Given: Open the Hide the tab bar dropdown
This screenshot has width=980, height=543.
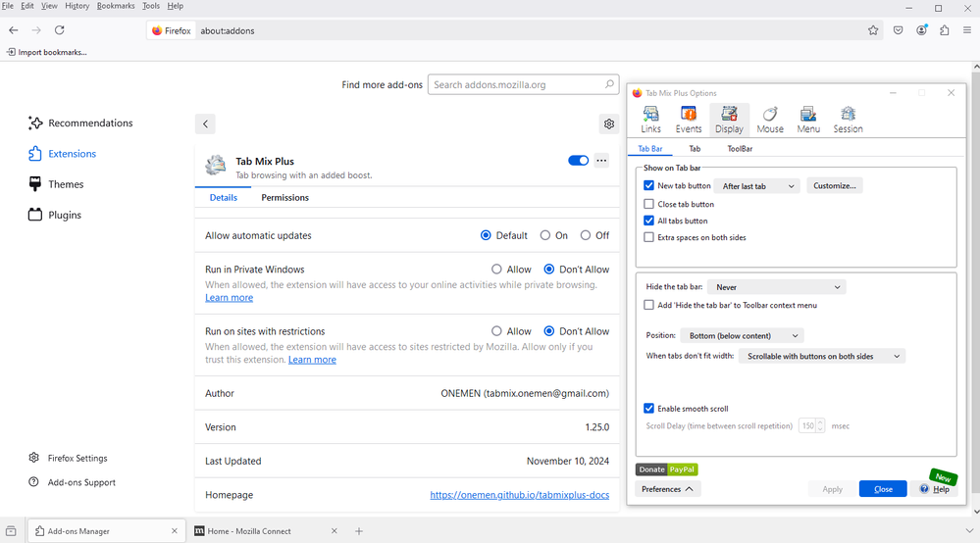Looking at the screenshot, I should pyautogui.click(x=777, y=287).
